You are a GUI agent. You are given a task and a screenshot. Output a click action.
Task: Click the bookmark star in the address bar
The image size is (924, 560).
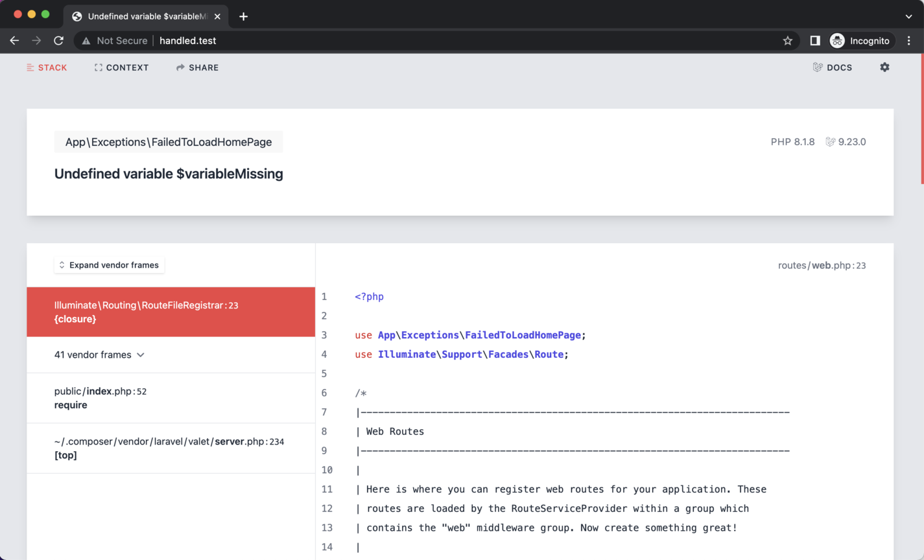[x=787, y=40]
